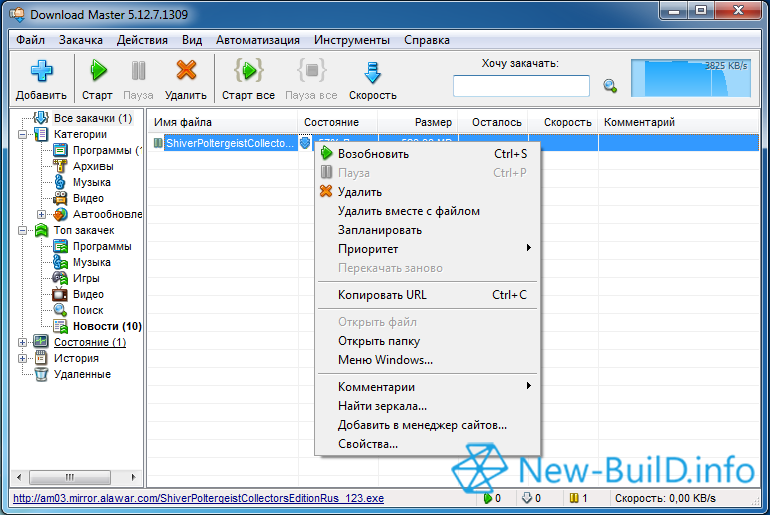Open the Закачка menu
Screen dimensions: 770x515
81,40
